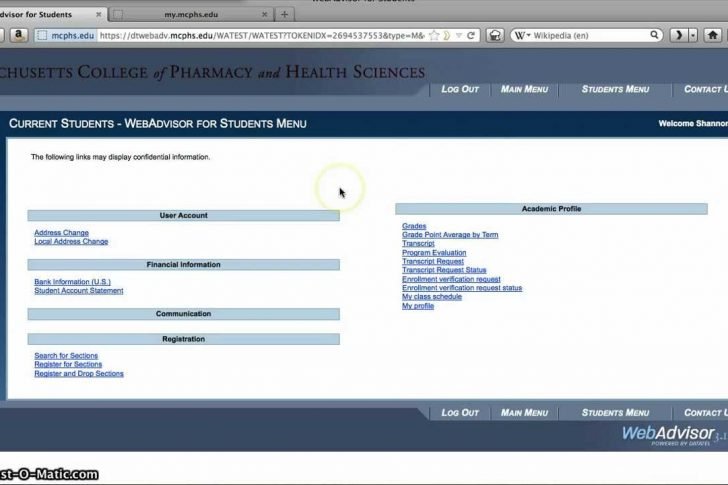
Task: Click Log Out in the top navigation
Action: click(x=460, y=89)
